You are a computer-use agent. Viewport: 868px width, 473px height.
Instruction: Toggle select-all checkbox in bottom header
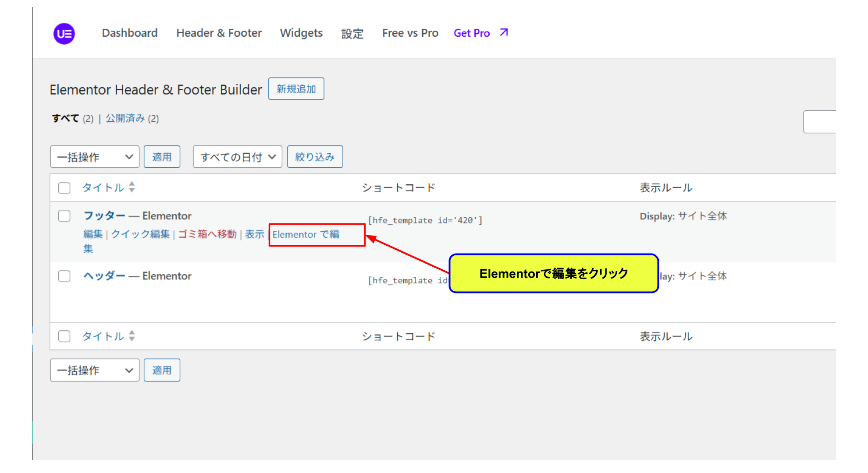[x=64, y=336]
